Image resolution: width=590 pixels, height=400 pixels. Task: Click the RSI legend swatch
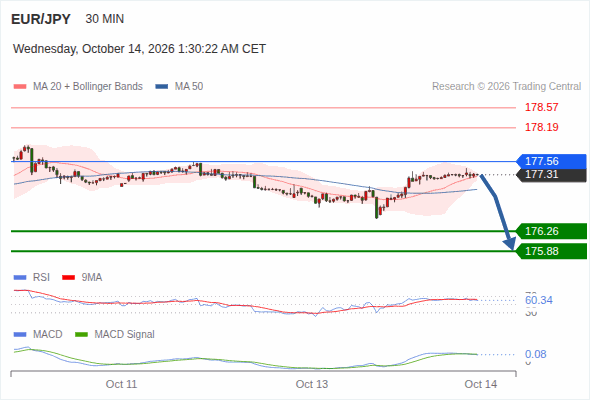(x=20, y=278)
